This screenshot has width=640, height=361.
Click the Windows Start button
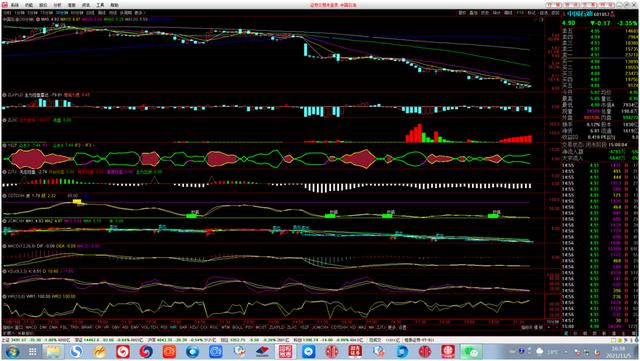[x=12, y=351]
